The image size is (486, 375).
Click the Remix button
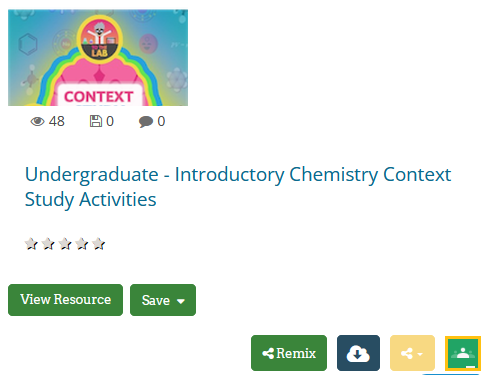point(289,353)
